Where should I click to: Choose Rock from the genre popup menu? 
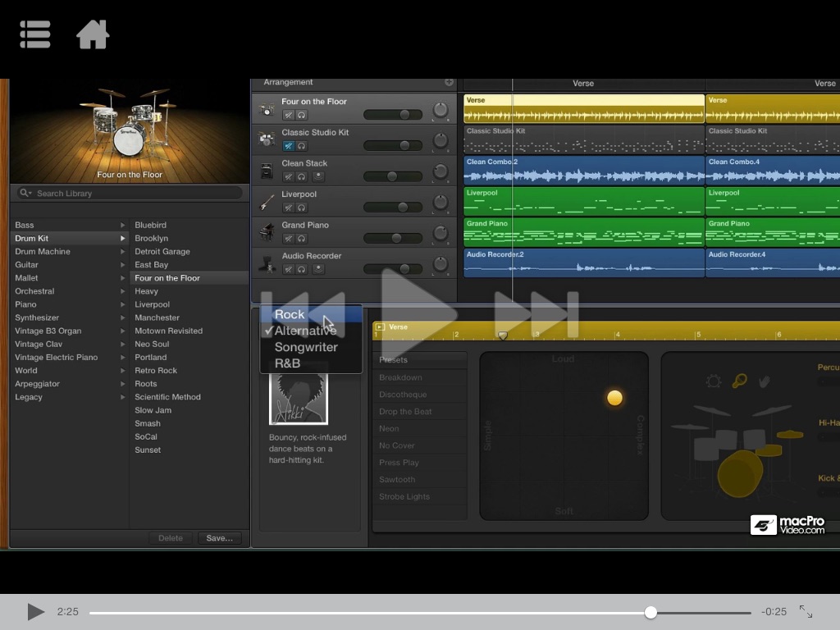(x=290, y=314)
